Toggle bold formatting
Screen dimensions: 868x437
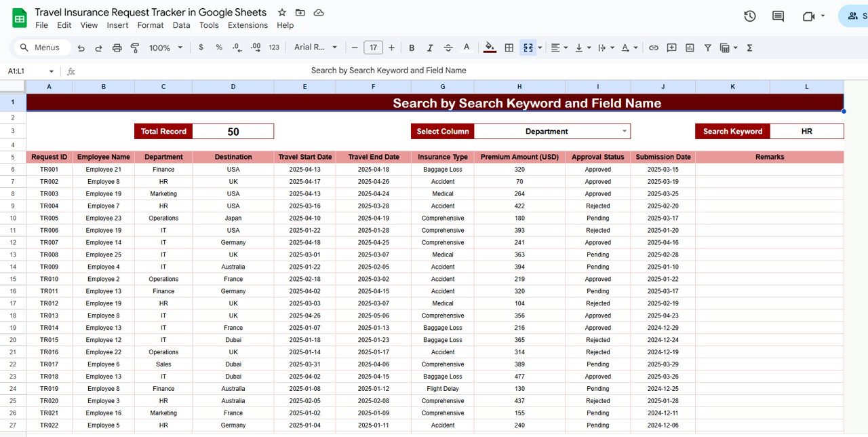click(412, 47)
